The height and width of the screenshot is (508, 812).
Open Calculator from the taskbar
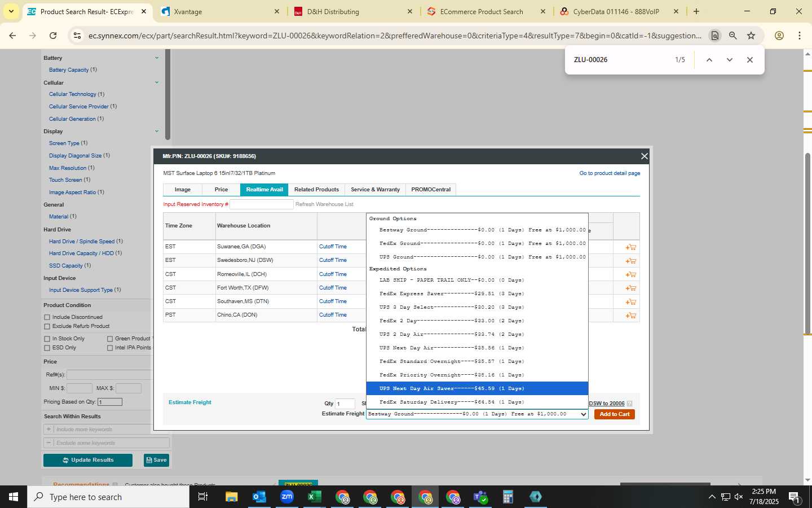pyautogui.click(x=507, y=497)
